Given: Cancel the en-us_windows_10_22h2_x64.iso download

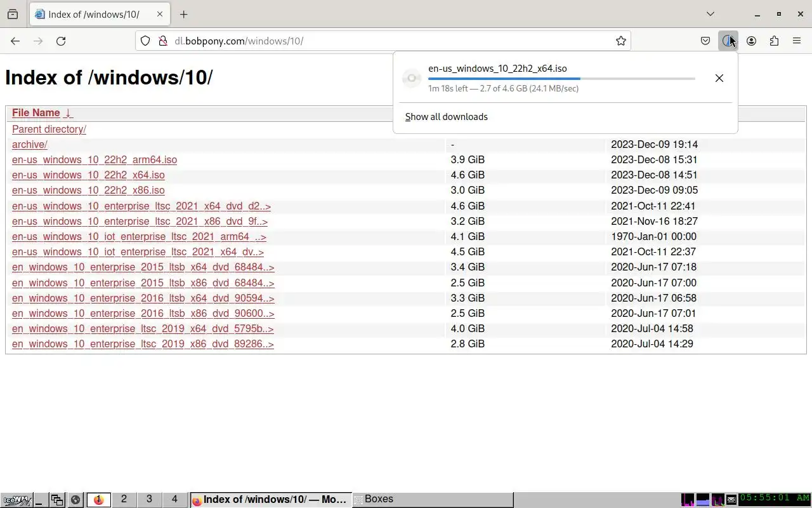Looking at the screenshot, I should click(719, 78).
